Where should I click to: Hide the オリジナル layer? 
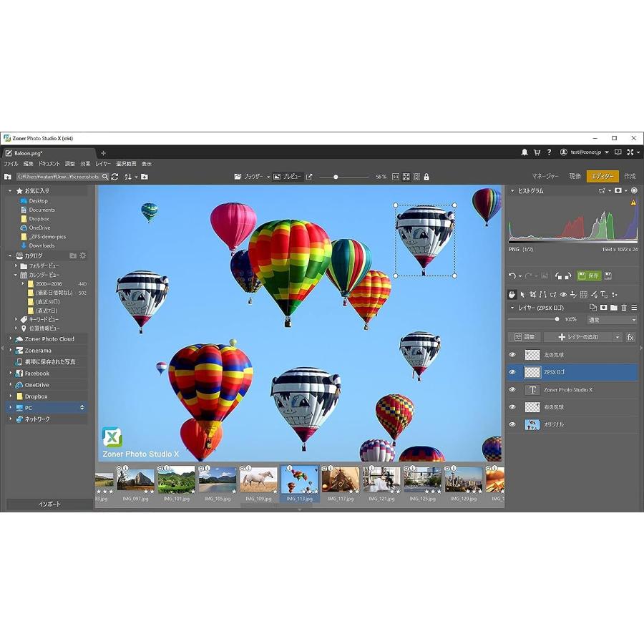[512, 424]
